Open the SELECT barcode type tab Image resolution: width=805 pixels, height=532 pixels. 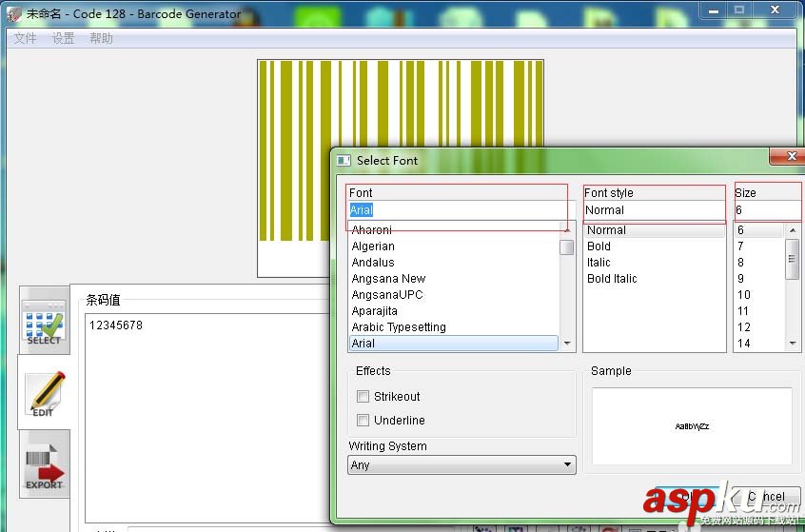[44, 322]
